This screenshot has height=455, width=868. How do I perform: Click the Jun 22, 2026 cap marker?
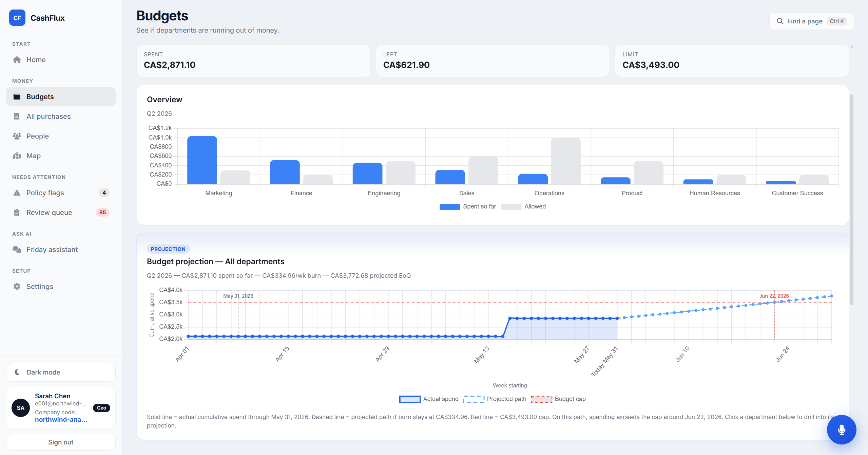[x=774, y=296]
